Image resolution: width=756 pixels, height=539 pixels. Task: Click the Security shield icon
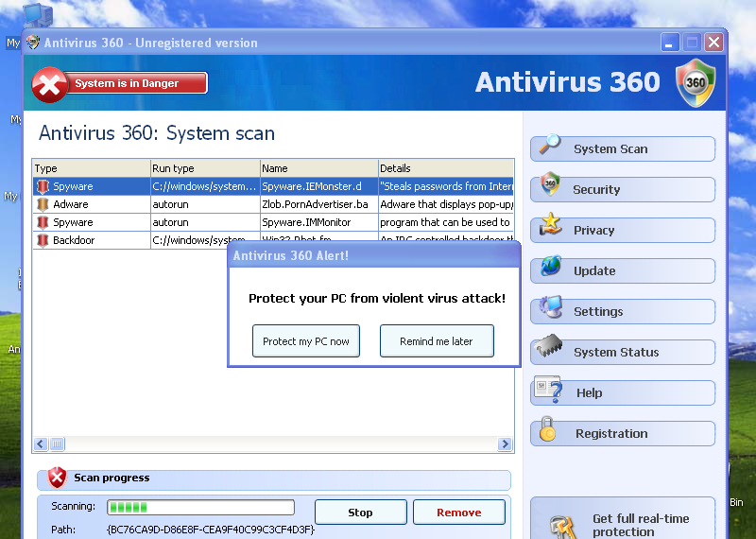pos(550,183)
